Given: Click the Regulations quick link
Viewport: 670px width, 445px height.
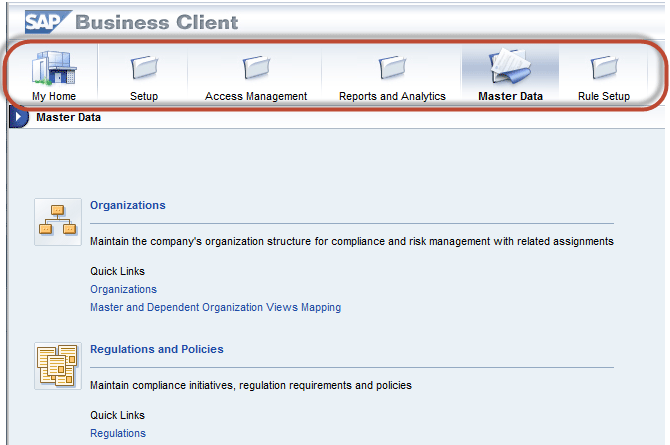Looking at the screenshot, I should (x=118, y=433).
